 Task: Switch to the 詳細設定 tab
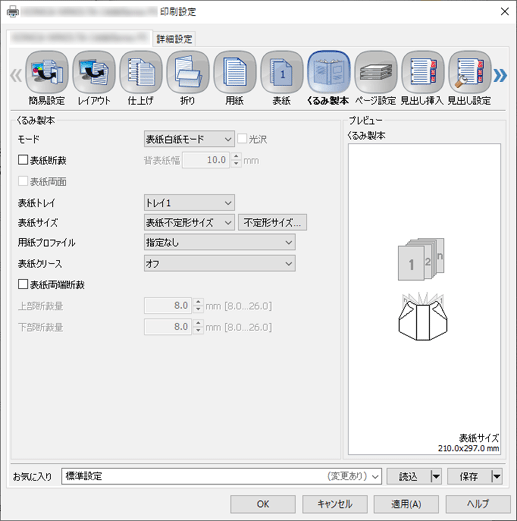[x=174, y=39]
